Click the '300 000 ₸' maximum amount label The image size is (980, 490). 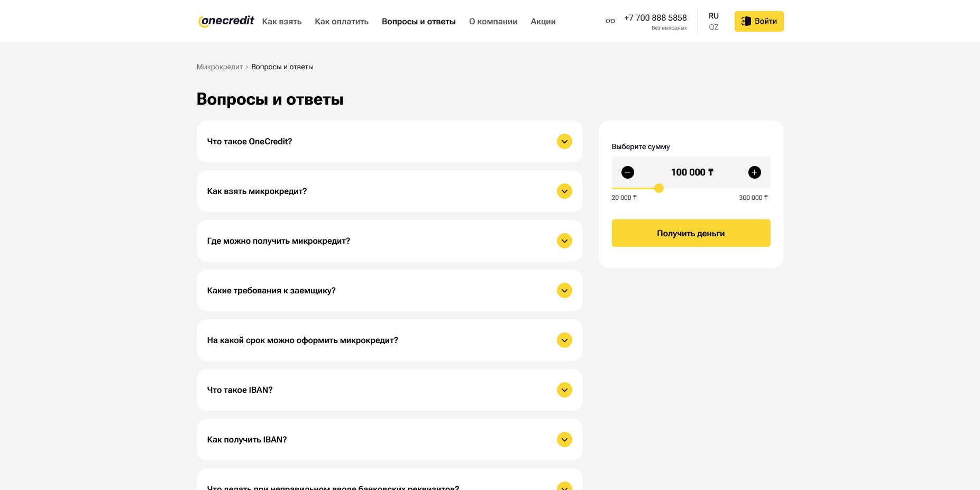coord(753,198)
